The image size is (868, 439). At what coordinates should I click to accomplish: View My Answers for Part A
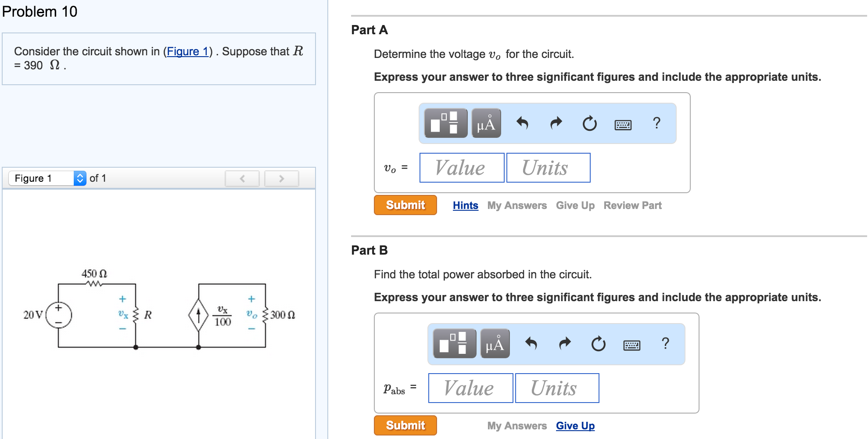(x=517, y=205)
